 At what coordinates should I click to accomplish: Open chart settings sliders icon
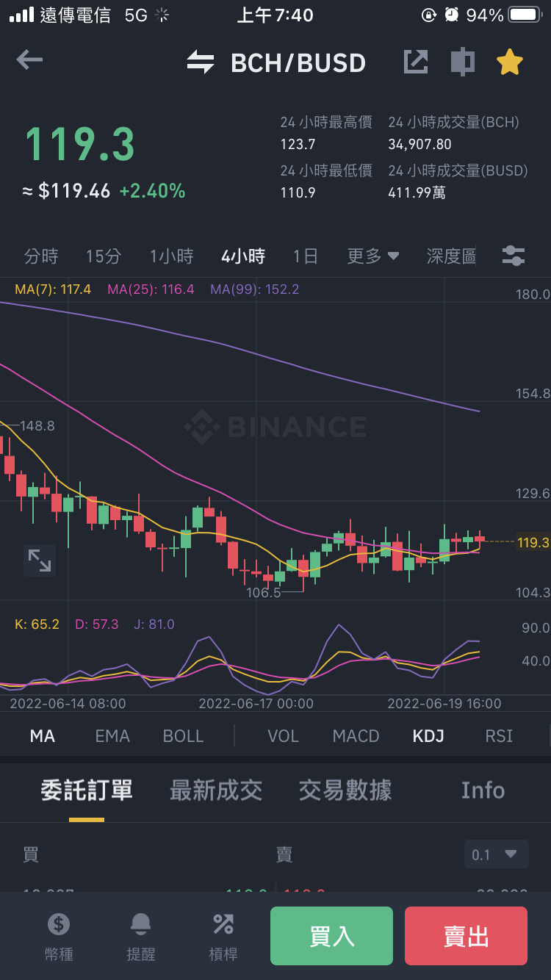pyautogui.click(x=513, y=256)
